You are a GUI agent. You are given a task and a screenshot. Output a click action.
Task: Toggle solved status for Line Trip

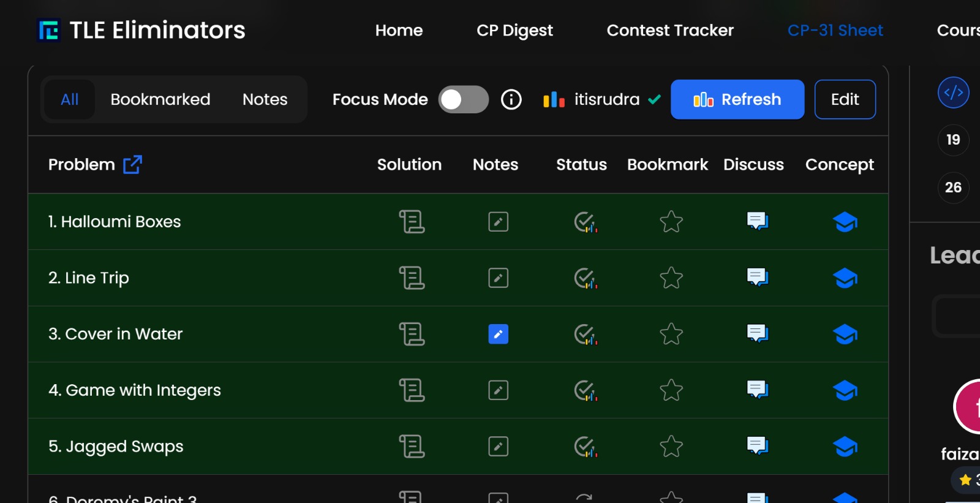[585, 278]
